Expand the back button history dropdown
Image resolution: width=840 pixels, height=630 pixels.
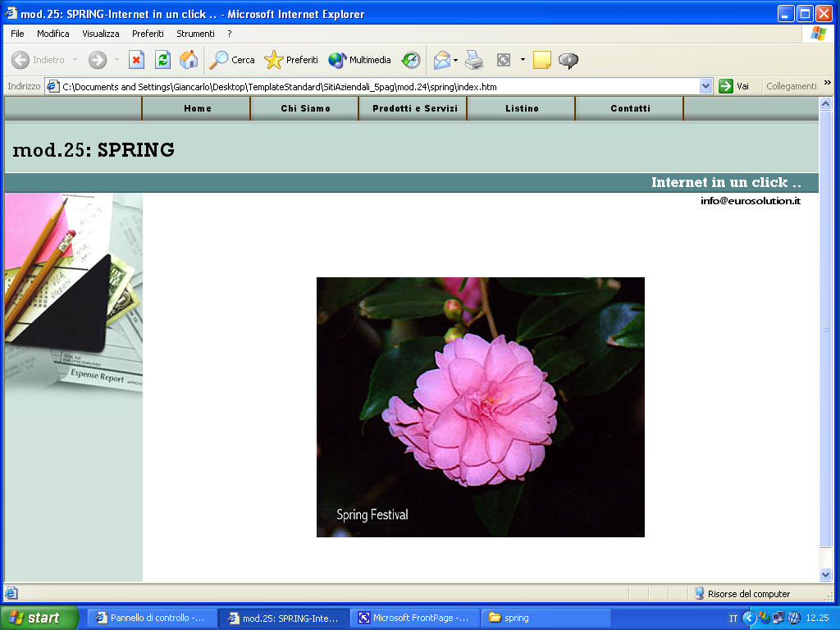point(75,60)
